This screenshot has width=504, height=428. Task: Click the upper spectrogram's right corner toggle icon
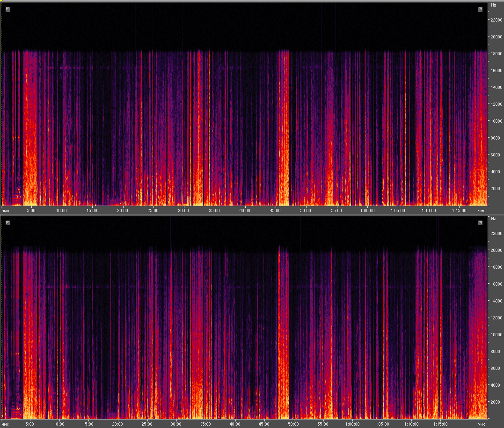click(480, 9)
